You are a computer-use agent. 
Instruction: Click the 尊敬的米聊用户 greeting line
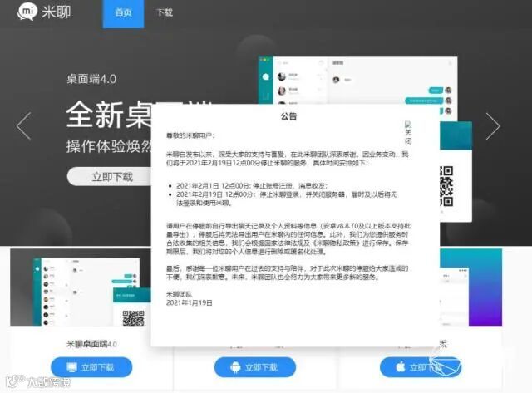190,136
